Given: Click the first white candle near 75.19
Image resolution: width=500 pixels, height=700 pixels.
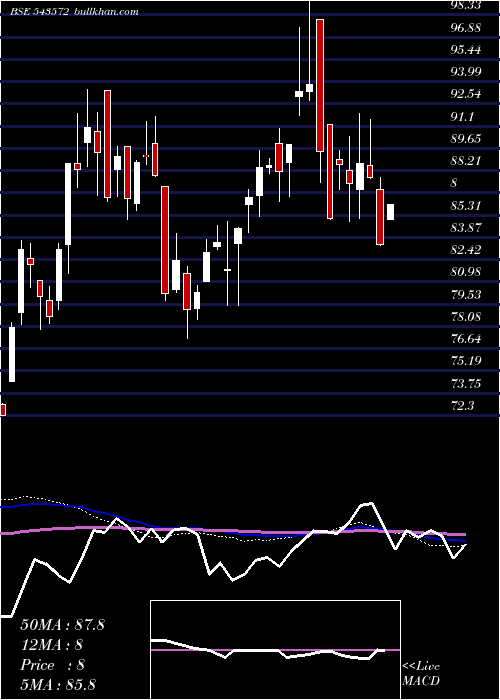Looking at the screenshot, I should click(12, 354).
